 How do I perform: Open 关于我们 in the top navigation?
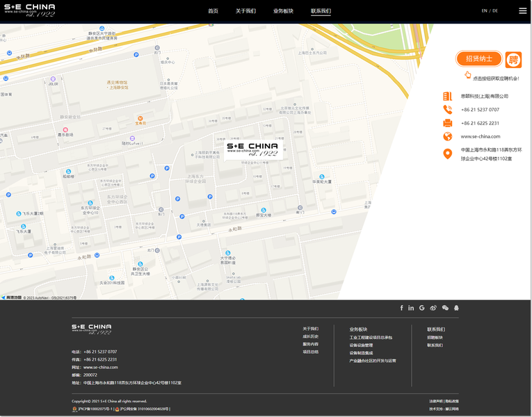click(245, 11)
